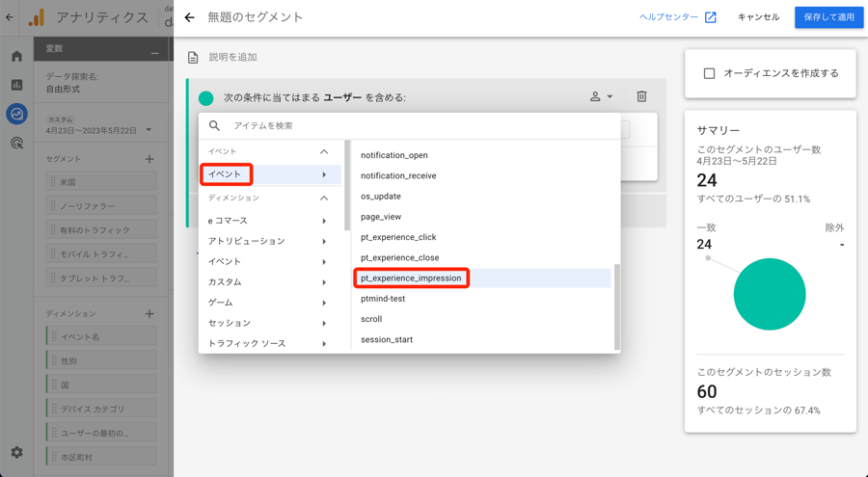The height and width of the screenshot is (477, 868).
Task: Open the Reports bar chart icon
Action: (x=16, y=85)
